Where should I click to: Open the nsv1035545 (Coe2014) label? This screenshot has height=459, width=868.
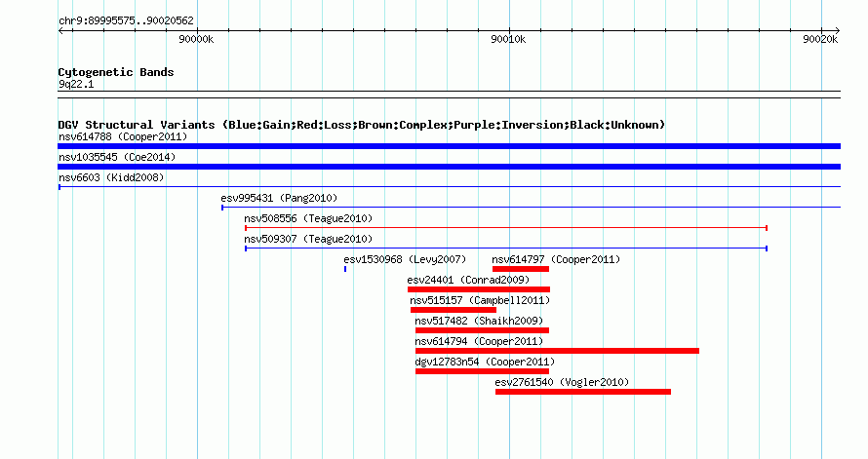(117, 157)
